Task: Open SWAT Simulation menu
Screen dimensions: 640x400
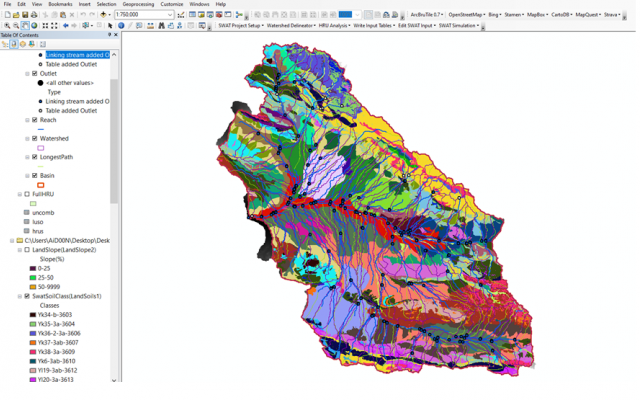Action: [459, 25]
